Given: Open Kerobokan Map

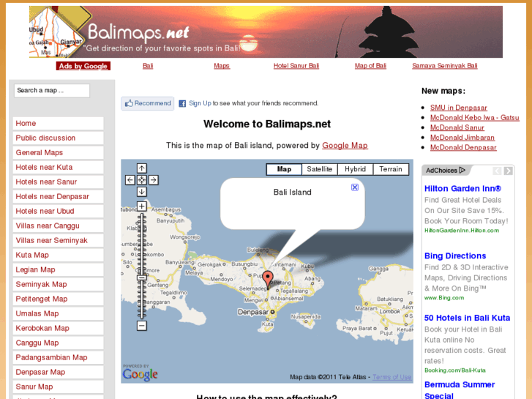Looking at the screenshot, I should [58, 328].
